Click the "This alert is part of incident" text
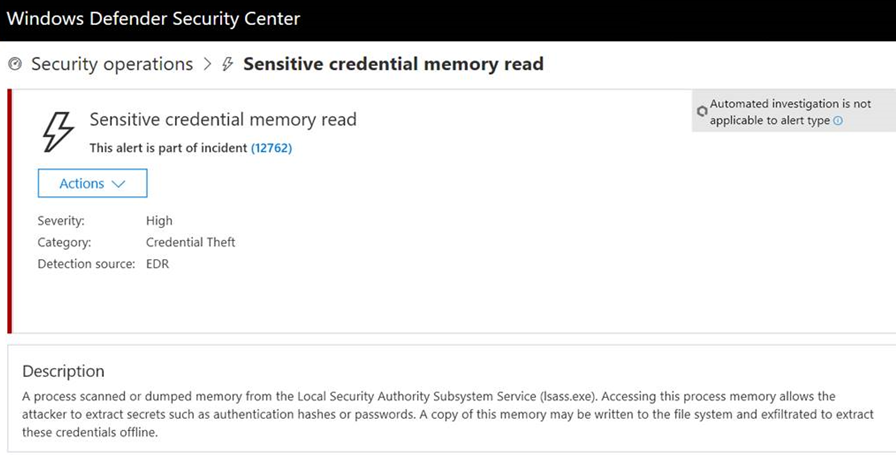 (x=168, y=148)
